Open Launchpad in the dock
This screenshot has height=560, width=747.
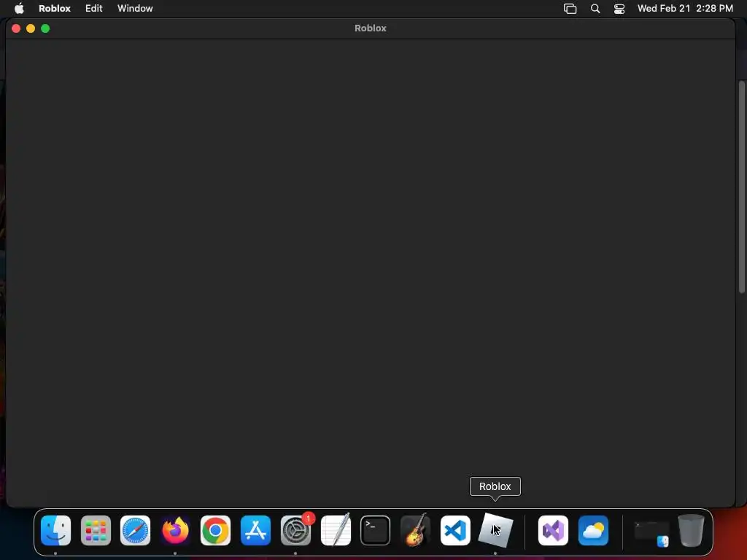[96, 530]
